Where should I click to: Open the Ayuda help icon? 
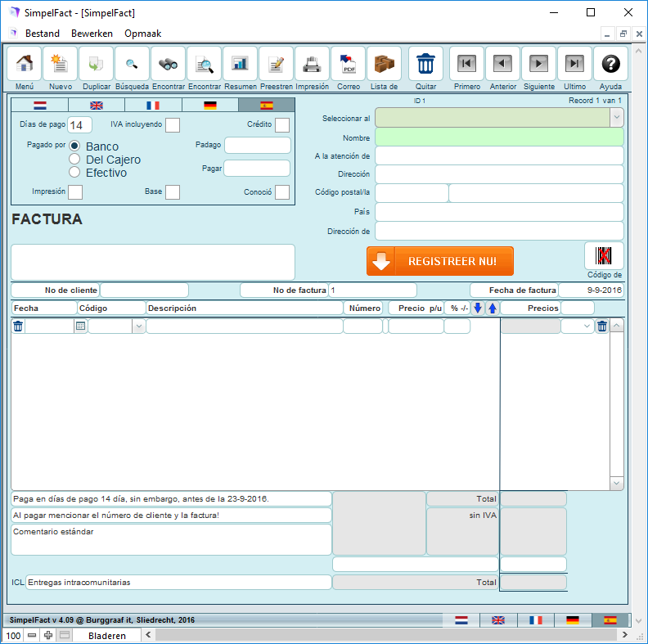point(610,64)
